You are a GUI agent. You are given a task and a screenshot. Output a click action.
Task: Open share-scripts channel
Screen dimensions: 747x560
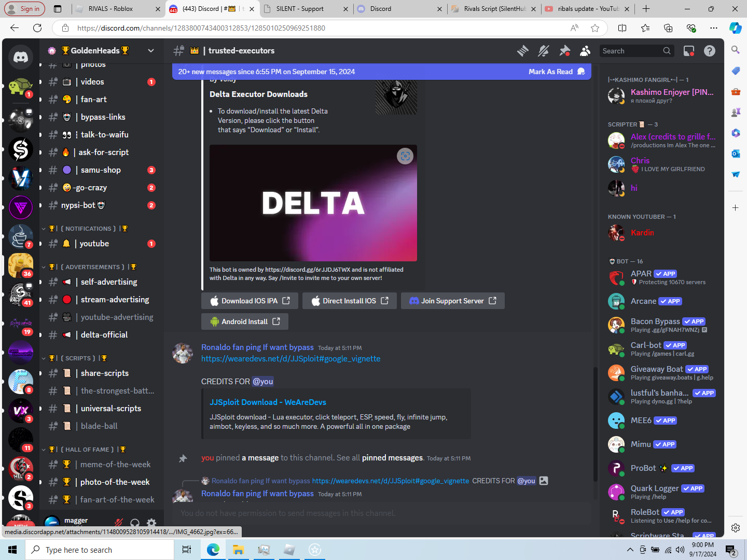[101, 373]
